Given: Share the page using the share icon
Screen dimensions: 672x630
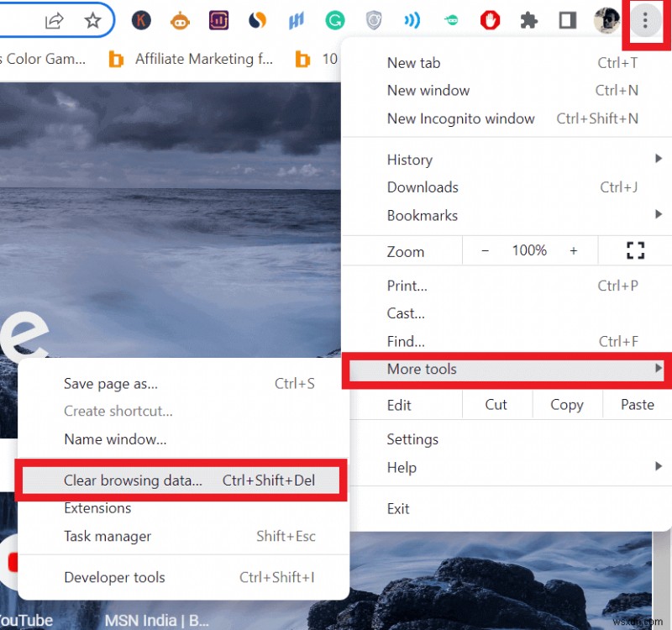Looking at the screenshot, I should coord(55,21).
